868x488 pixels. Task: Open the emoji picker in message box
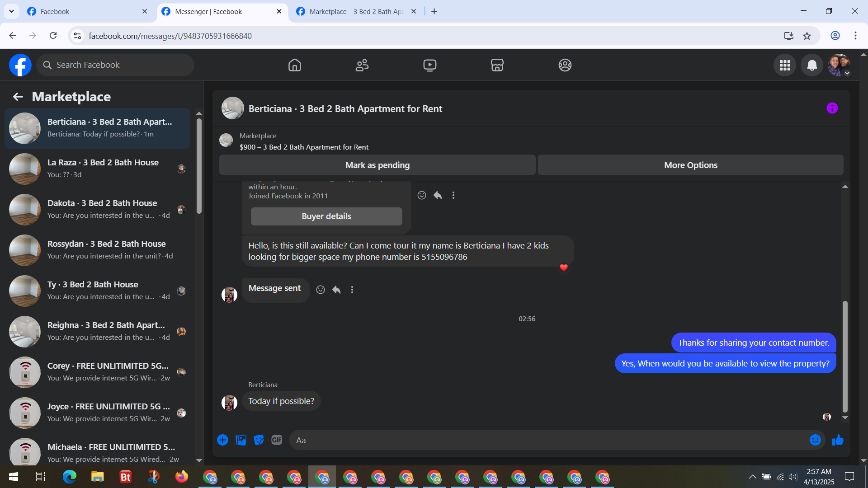point(815,440)
